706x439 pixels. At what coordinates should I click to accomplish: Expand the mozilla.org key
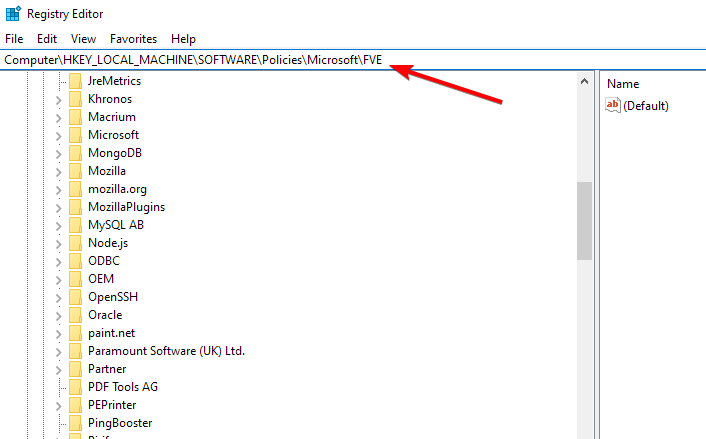pyautogui.click(x=59, y=190)
